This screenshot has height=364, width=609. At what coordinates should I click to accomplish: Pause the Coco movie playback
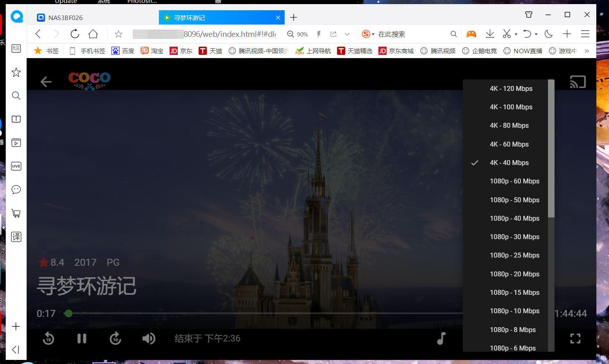(x=82, y=338)
